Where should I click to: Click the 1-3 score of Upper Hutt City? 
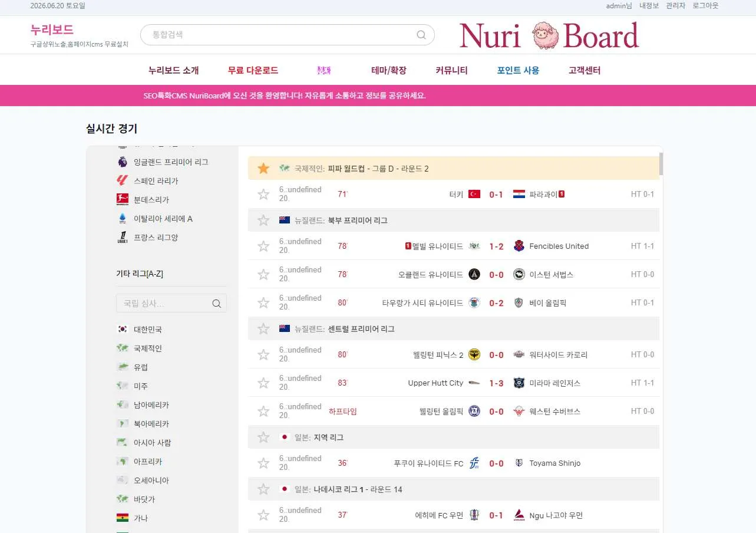[497, 383]
